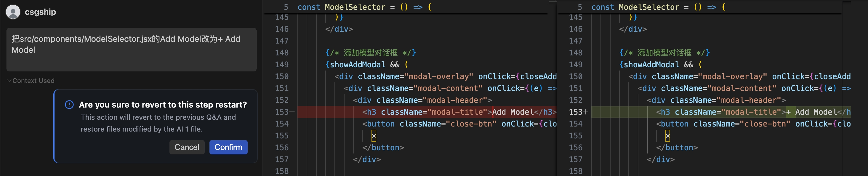Viewport: 868px width, 176px height.
Task: Click the revert dialog title text
Action: coord(163,105)
